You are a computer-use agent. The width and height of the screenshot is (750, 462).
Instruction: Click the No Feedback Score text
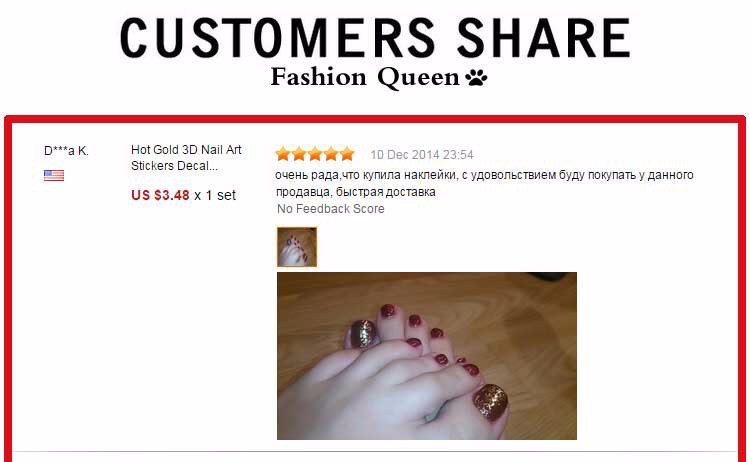coord(331,209)
